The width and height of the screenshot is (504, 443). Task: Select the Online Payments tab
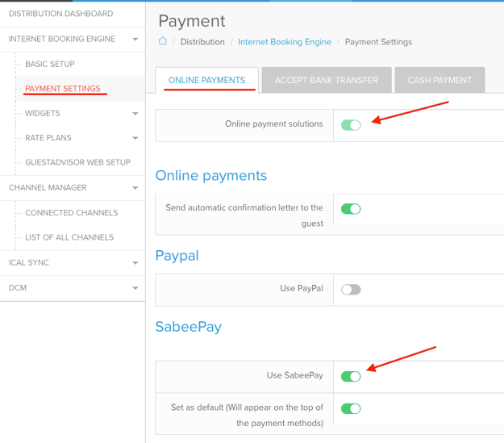(x=206, y=81)
